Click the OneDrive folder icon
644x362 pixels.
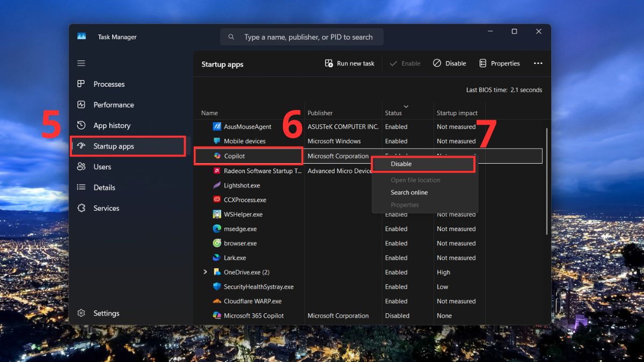[217, 272]
